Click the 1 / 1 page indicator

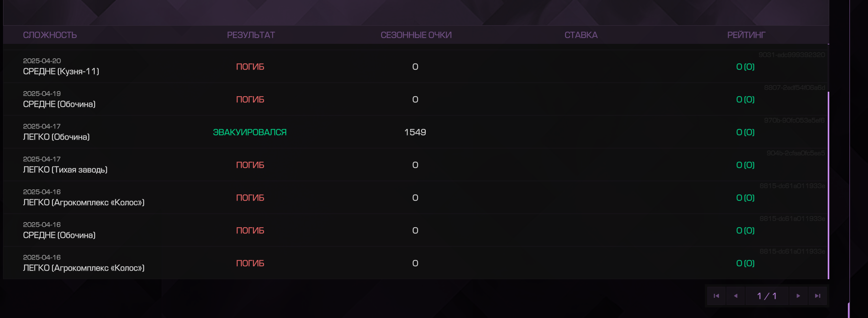coord(767,296)
